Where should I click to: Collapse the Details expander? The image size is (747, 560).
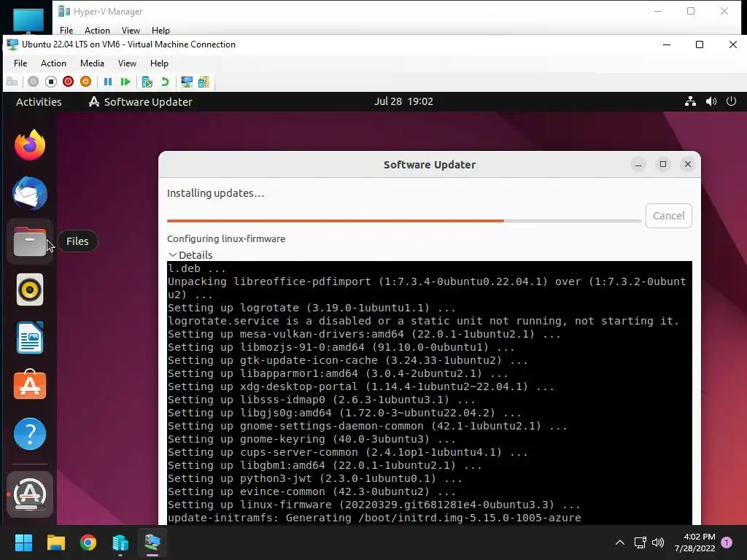click(190, 255)
